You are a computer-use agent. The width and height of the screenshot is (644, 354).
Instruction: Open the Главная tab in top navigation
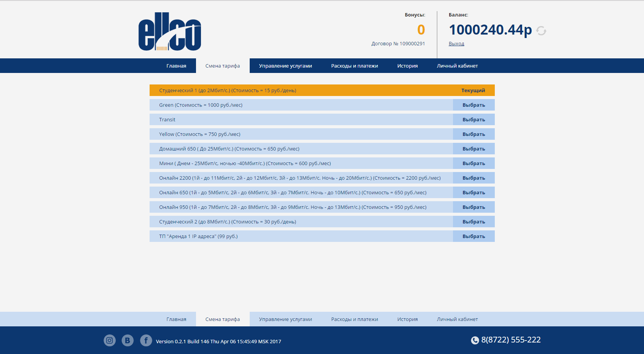coord(176,66)
